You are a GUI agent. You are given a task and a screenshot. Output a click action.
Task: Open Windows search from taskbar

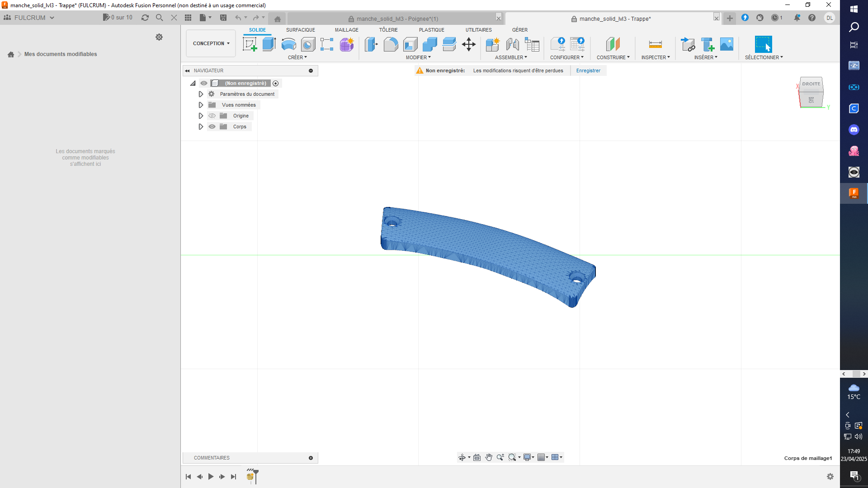(x=854, y=27)
